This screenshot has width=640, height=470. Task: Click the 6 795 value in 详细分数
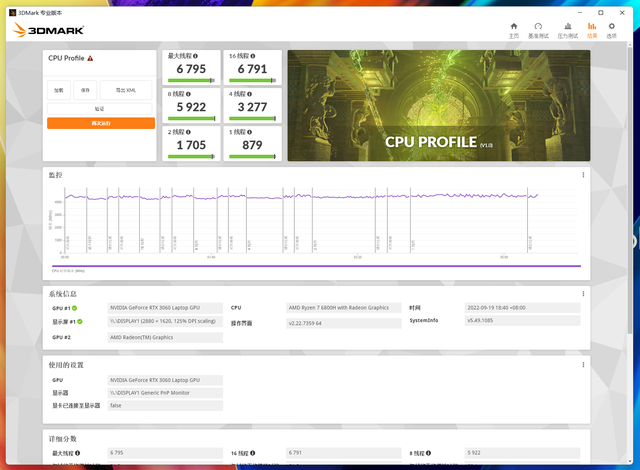(165, 453)
